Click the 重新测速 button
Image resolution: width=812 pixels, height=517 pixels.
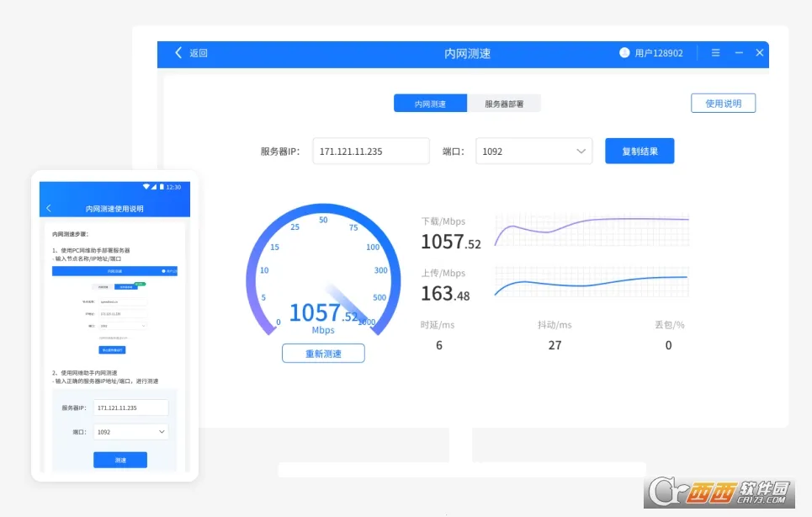point(323,354)
